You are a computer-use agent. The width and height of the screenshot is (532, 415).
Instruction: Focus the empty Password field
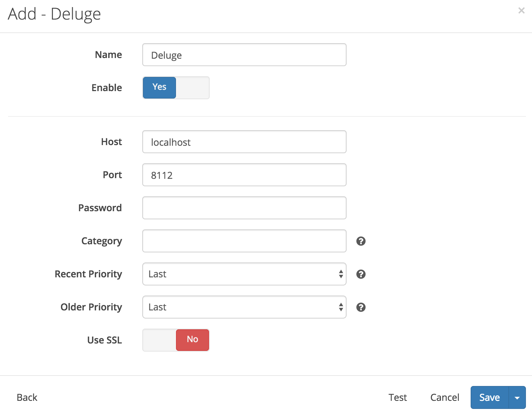(x=244, y=208)
